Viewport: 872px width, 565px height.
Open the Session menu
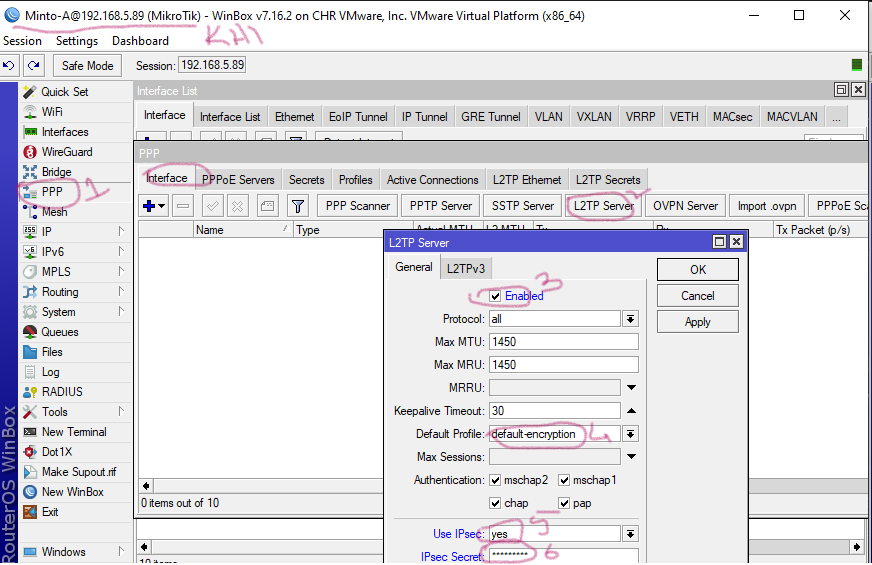(22, 41)
